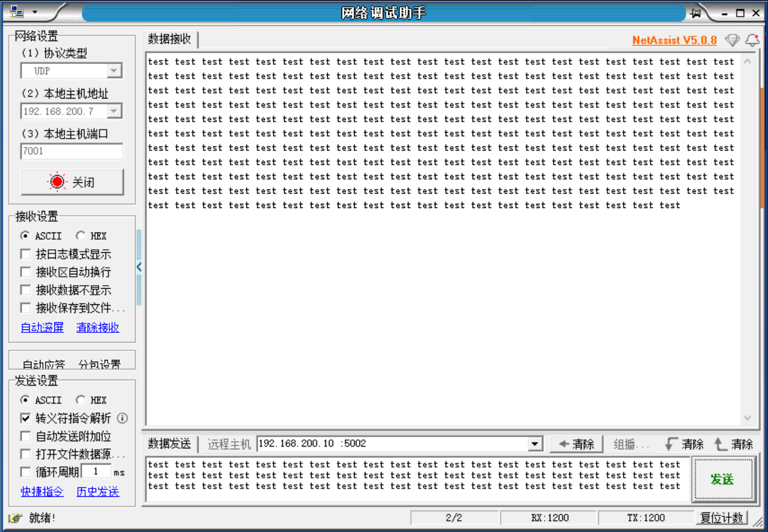The height and width of the screenshot is (532, 768).
Task: Uncheck 转义符指令解析 checkbox
Action: point(25,418)
